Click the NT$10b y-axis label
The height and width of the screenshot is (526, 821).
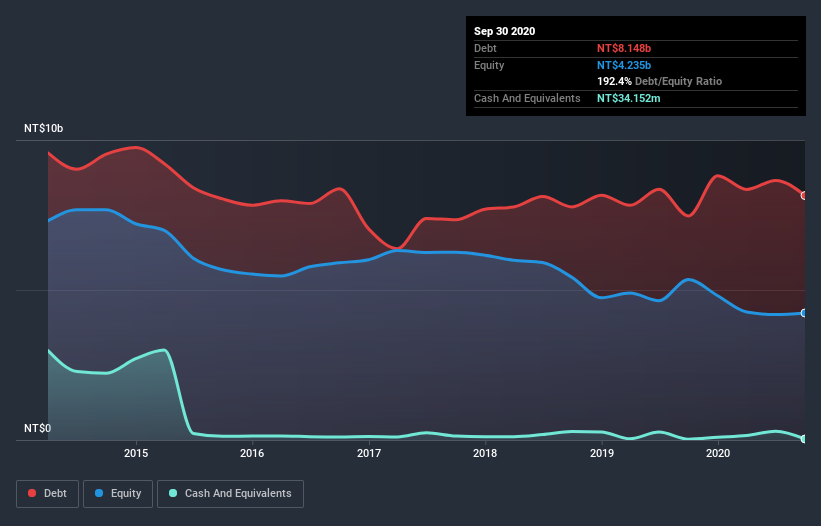[x=43, y=128]
